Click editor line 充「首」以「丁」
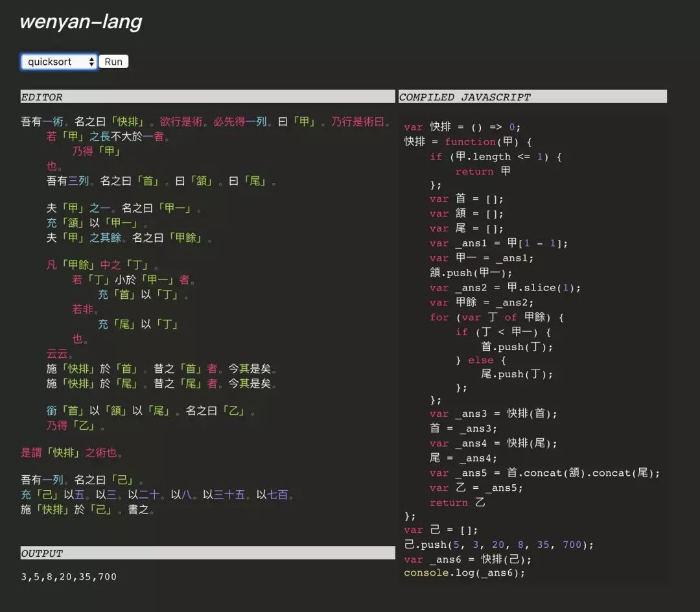Viewport: 700px width, 612px height. pos(143,294)
